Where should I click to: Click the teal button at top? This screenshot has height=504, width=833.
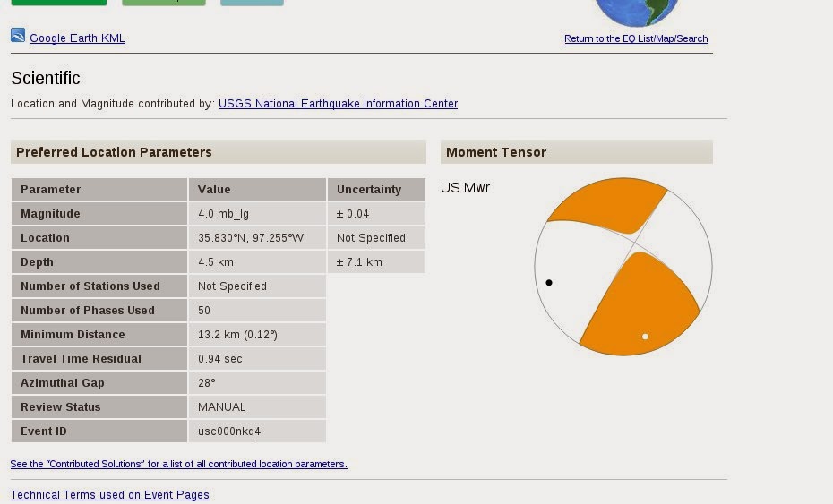(x=252, y=3)
